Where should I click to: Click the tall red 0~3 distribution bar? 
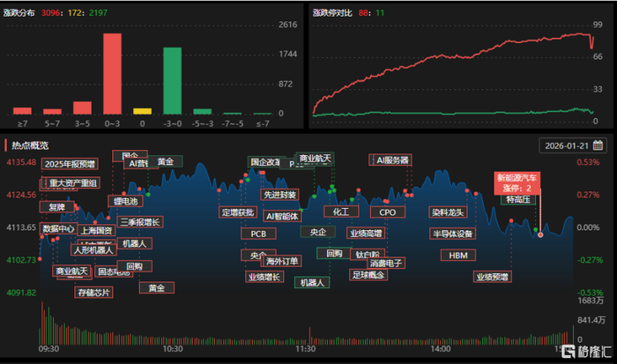(x=113, y=74)
